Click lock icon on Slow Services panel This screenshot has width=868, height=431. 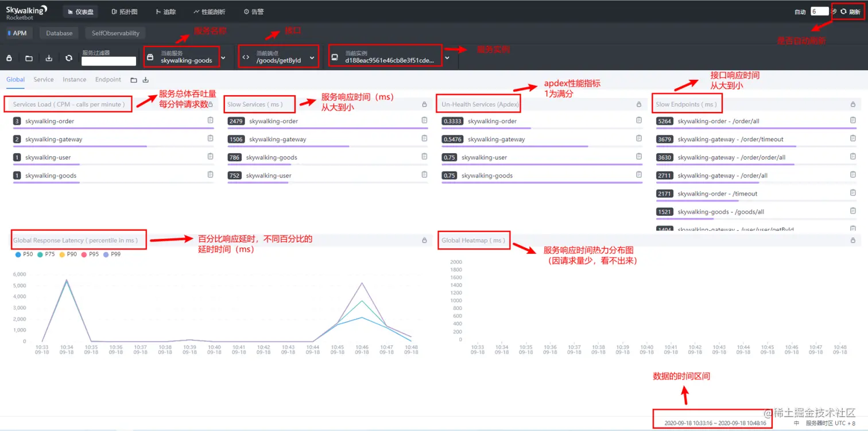(424, 104)
